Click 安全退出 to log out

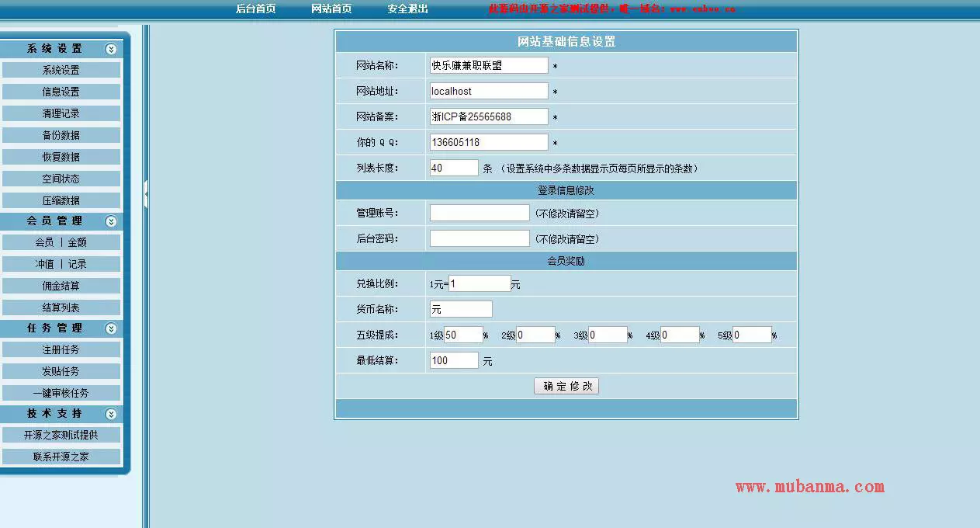407,9
